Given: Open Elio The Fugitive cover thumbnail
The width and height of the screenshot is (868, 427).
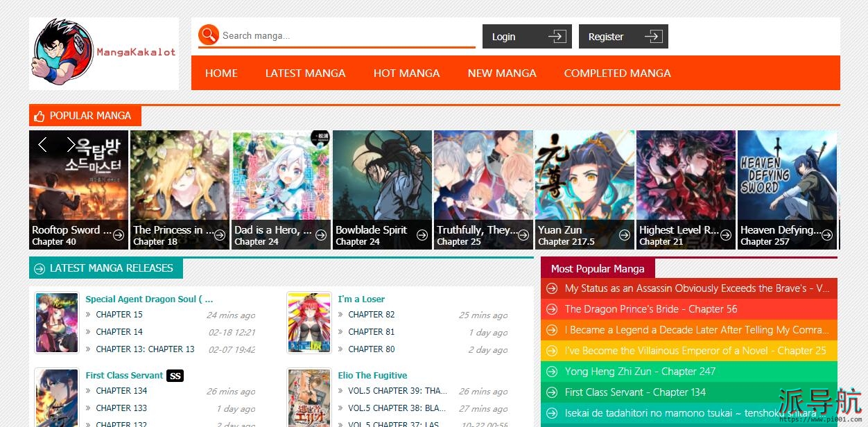Looking at the screenshot, I should point(309,398).
